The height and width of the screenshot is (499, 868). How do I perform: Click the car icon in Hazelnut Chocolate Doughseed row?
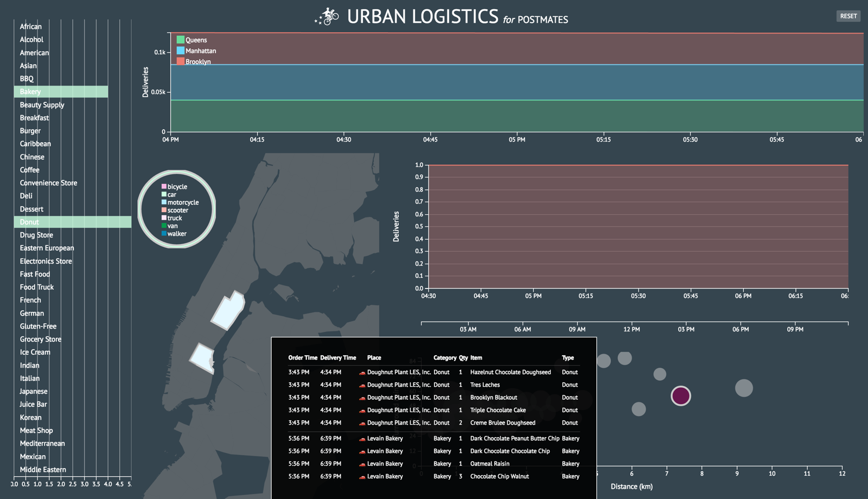coord(362,373)
